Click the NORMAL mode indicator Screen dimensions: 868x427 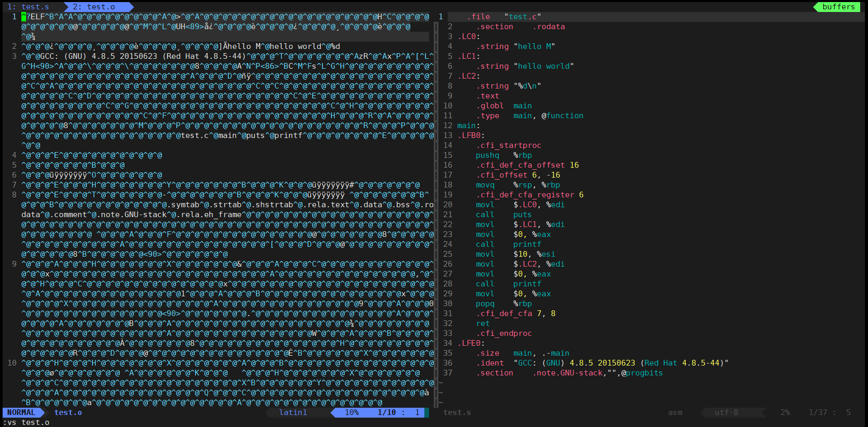[x=21, y=412]
